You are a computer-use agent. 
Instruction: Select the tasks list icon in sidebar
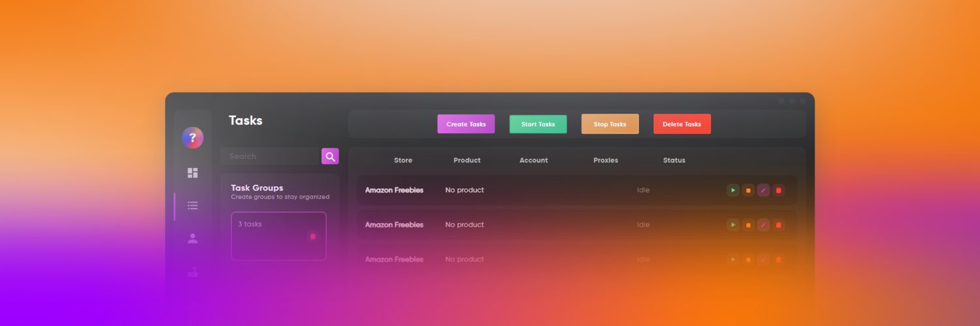193,205
